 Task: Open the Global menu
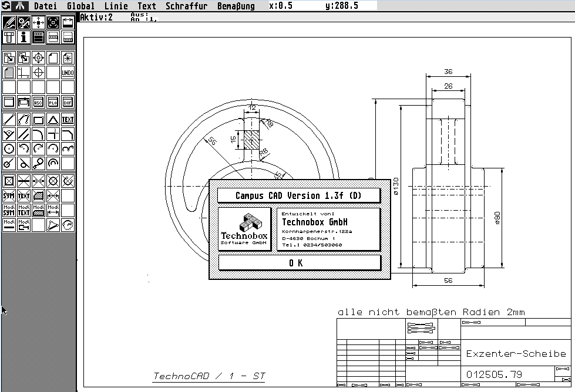point(80,6)
